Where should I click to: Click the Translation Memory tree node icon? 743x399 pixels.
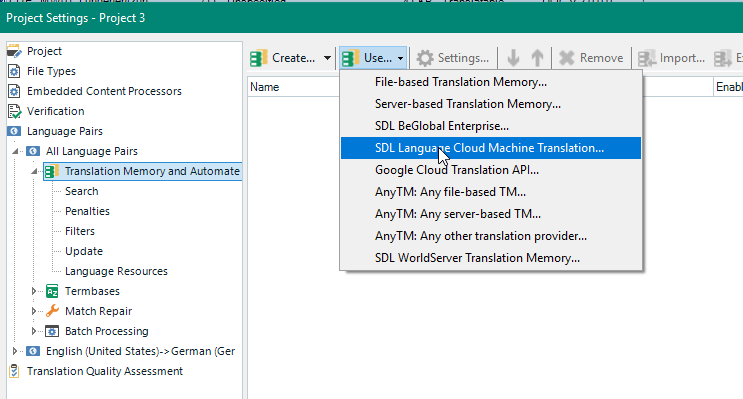click(x=52, y=171)
